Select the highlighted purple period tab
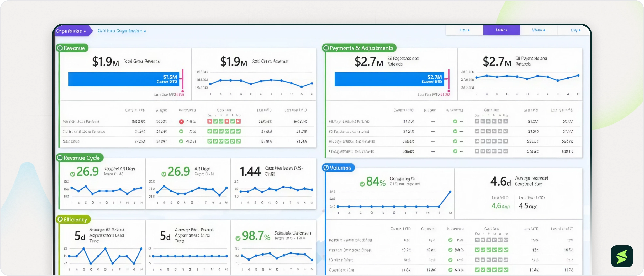 coord(502,30)
